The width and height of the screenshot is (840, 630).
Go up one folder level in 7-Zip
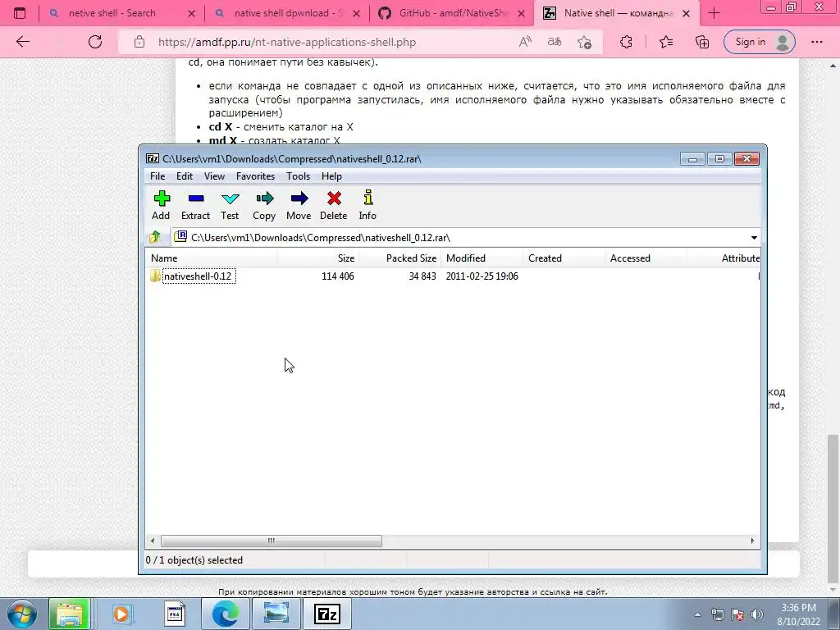pos(155,237)
